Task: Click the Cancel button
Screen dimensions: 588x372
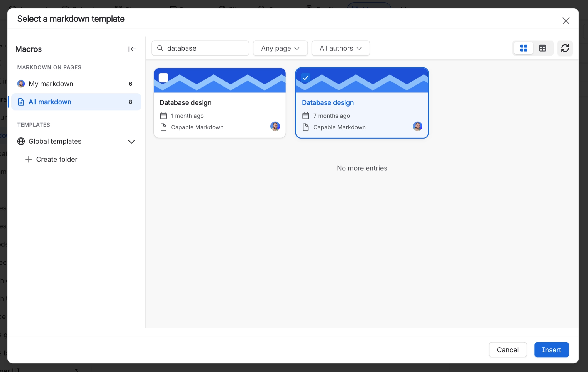Action: [508, 350]
